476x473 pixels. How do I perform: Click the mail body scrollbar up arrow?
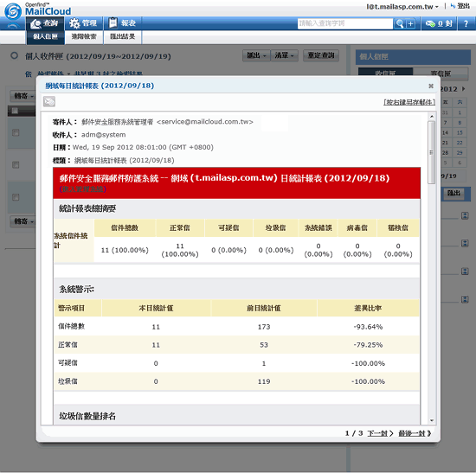point(431,117)
